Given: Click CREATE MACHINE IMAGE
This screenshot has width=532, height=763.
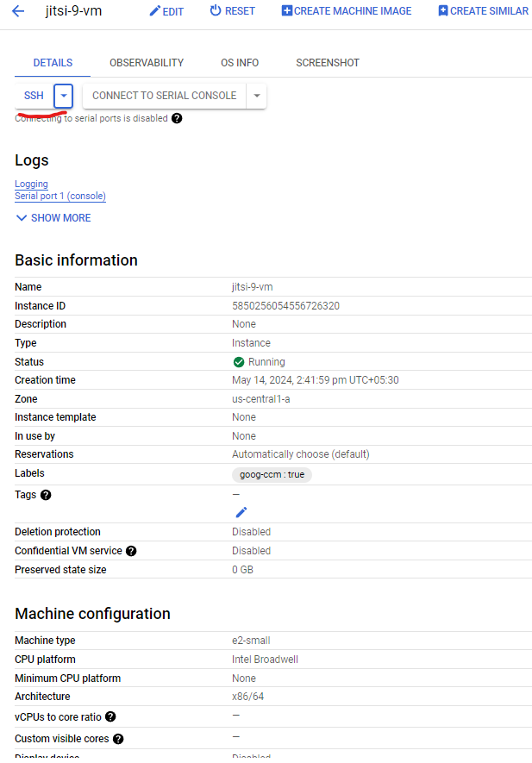Looking at the screenshot, I should coord(347,10).
